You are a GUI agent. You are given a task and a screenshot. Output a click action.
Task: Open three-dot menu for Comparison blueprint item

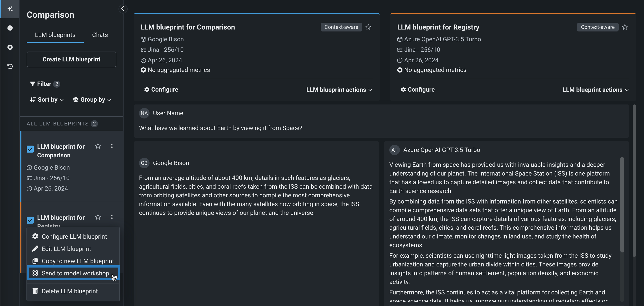[112, 146]
